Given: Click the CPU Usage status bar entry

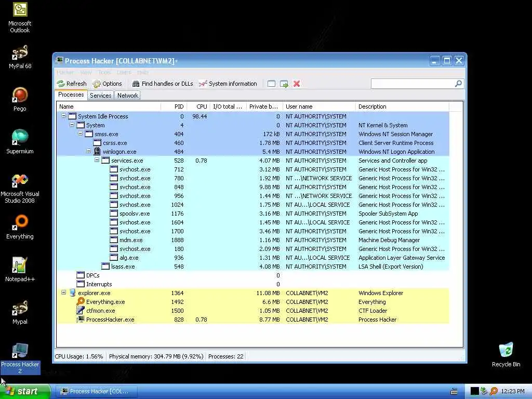Looking at the screenshot, I should pos(79,356).
